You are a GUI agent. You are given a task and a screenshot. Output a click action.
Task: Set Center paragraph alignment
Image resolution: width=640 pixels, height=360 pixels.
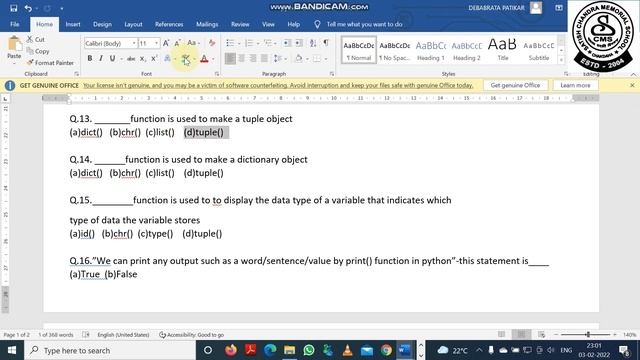(242, 59)
